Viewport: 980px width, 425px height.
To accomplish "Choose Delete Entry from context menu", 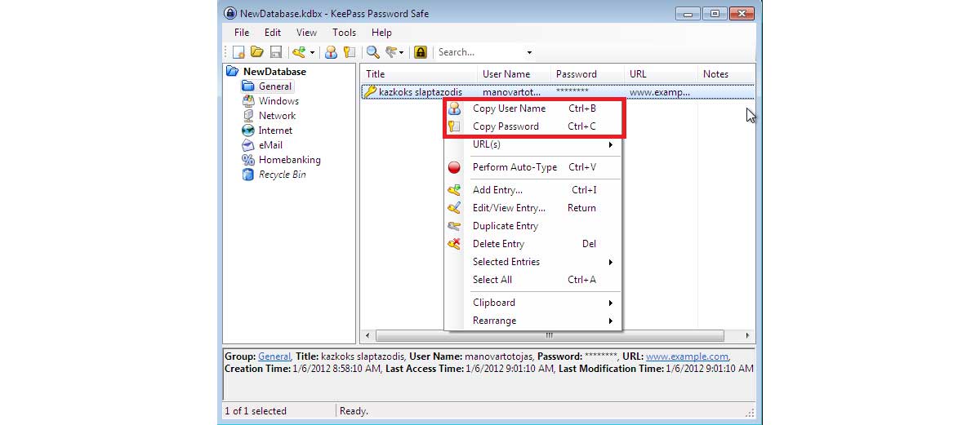I will pyautogui.click(x=533, y=244).
